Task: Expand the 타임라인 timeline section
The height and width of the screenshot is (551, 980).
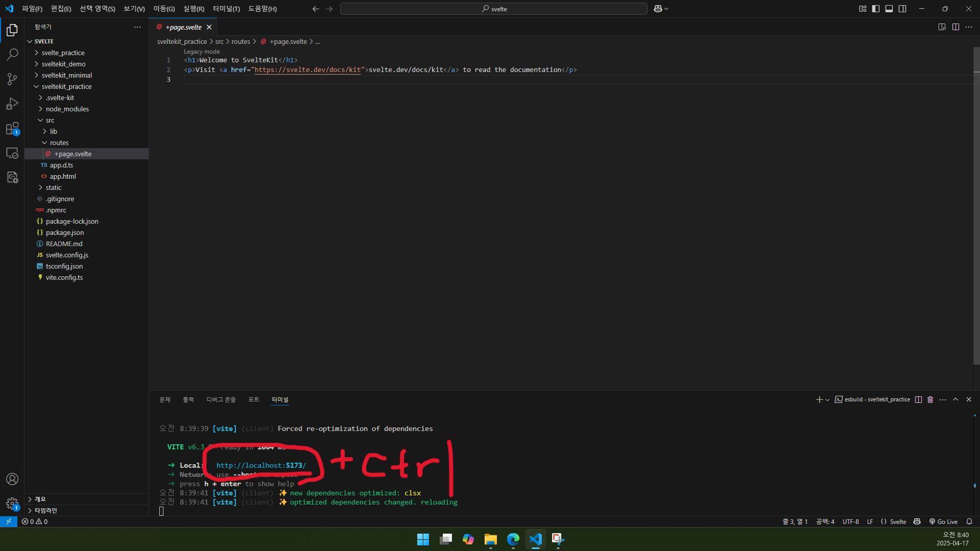Action: (86, 510)
